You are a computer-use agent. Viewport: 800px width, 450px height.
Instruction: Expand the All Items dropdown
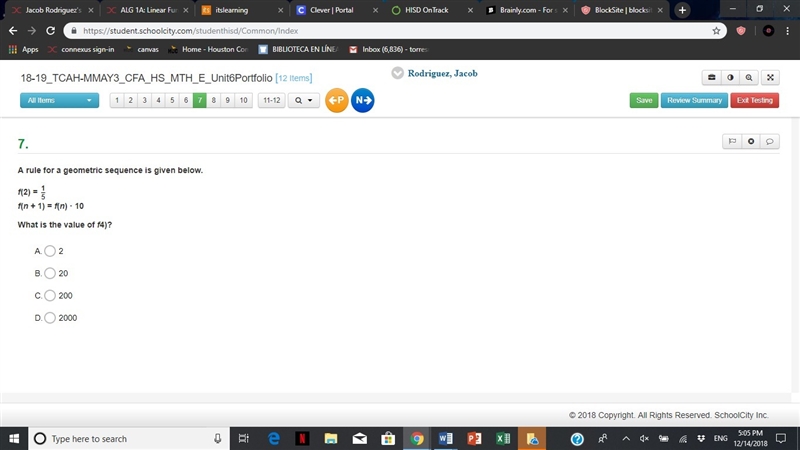pos(59,100)
